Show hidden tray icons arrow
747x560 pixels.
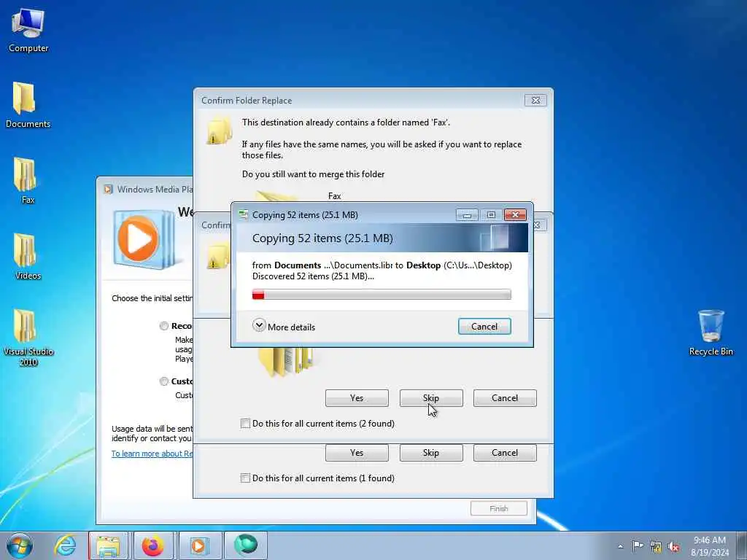coord(620,546)
